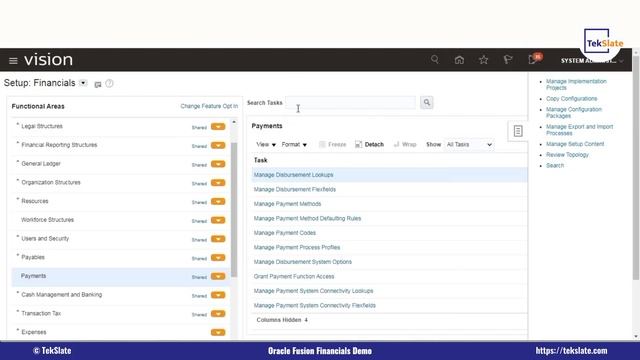Click the Wrap button
Image resolution: width=640 pixels, height=360 pixels.
pos(405,144)
